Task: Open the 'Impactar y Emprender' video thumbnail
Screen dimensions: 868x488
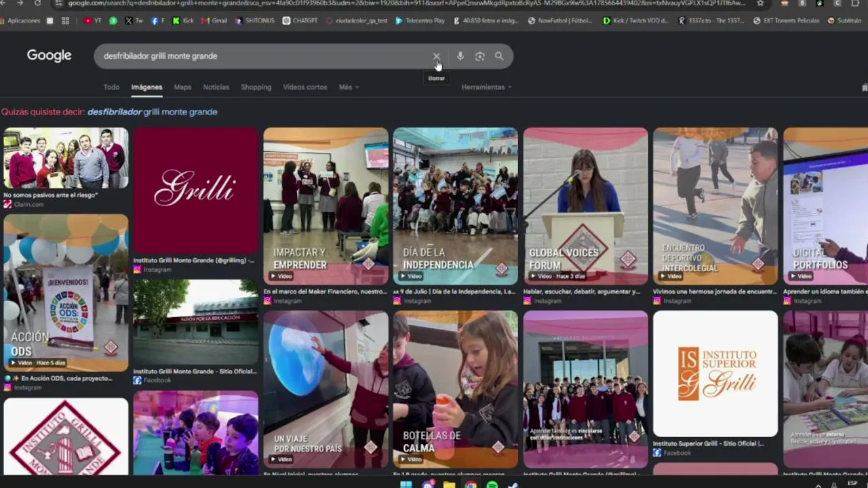Action: [325, 206]
